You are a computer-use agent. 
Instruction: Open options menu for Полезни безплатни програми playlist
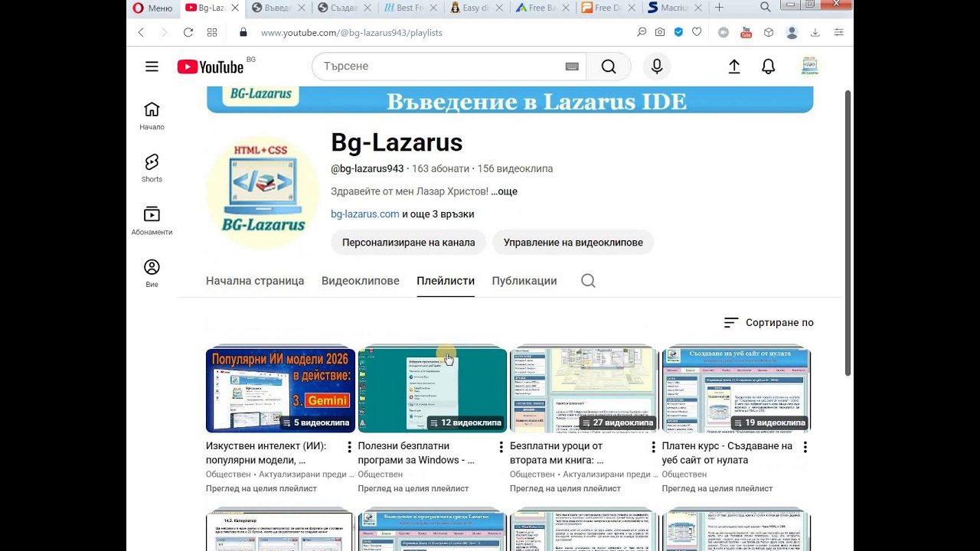coord(501,447)
